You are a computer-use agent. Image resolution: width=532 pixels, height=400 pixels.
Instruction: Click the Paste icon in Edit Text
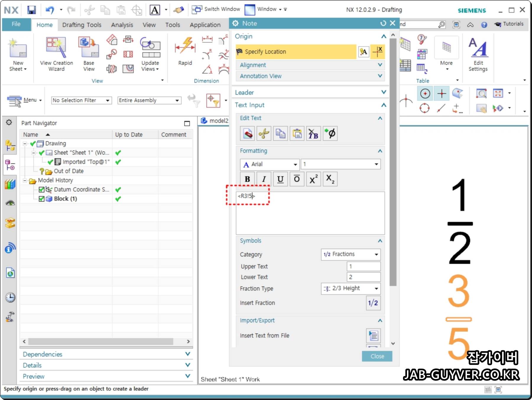point(297,134)
